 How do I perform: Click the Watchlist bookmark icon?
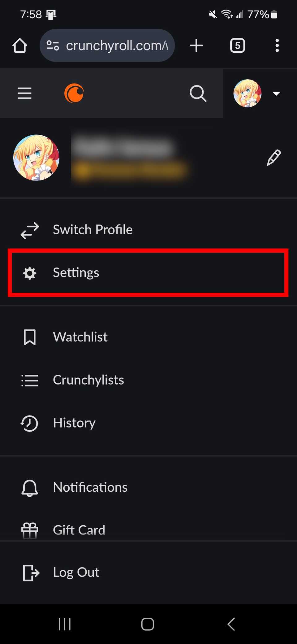click(29, 337)
